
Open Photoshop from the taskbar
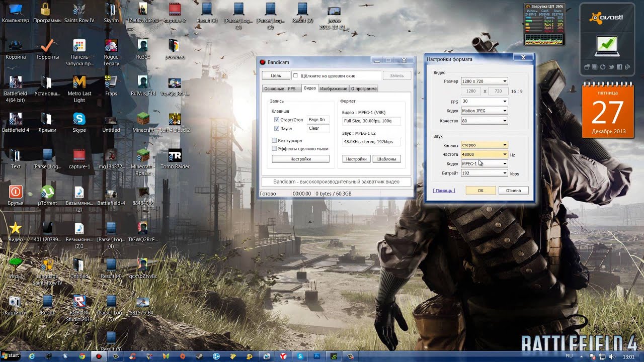click(317, 356)
